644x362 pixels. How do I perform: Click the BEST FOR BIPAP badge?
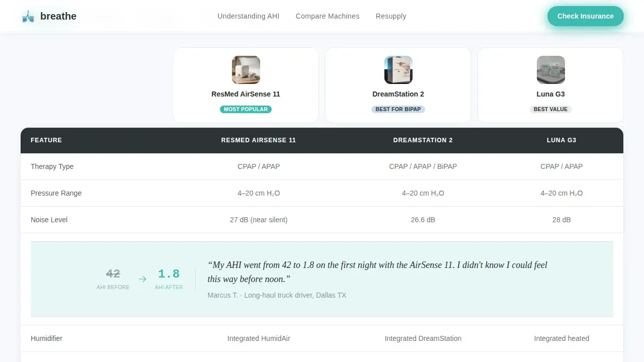398,109
